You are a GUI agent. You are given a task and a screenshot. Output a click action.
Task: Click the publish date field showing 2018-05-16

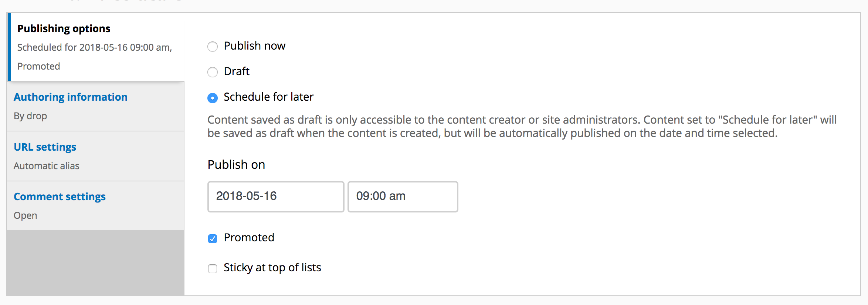275,197
